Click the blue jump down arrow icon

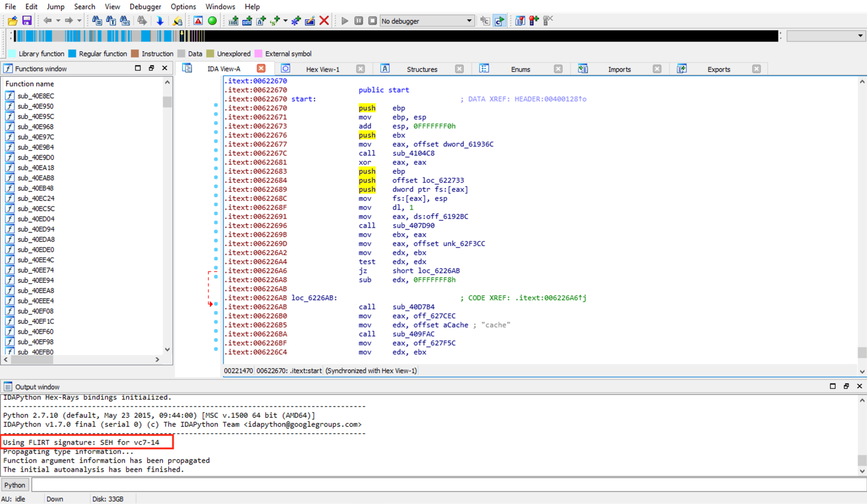coord(160,21)
